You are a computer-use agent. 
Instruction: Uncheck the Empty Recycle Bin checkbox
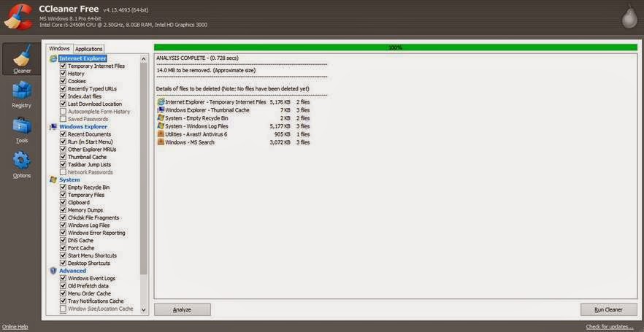click(x=63, y=188)
